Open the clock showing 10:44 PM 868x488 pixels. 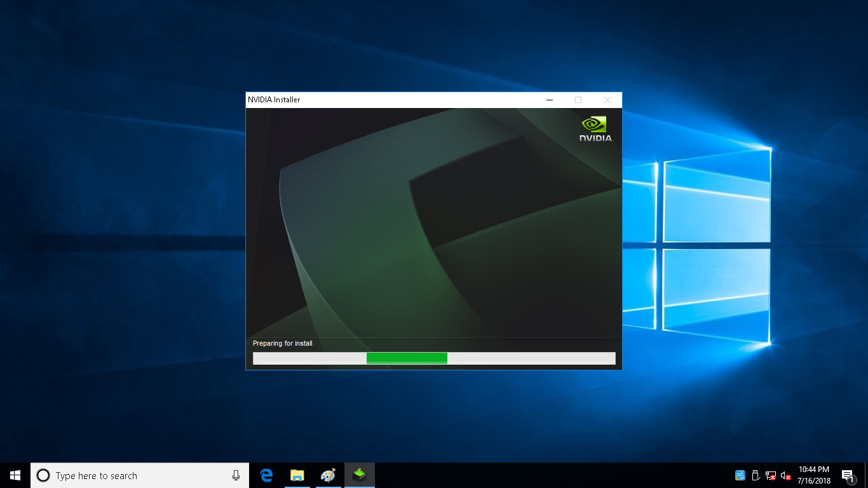814,475
